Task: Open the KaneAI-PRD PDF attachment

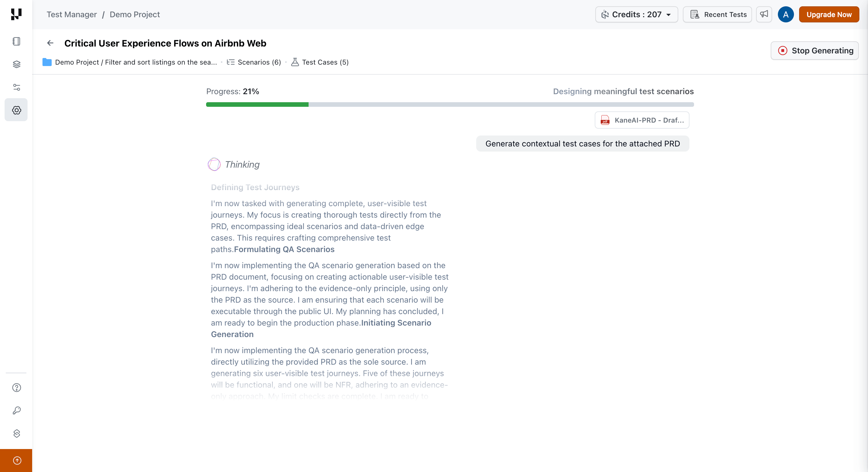Action: tap(642, 120)
